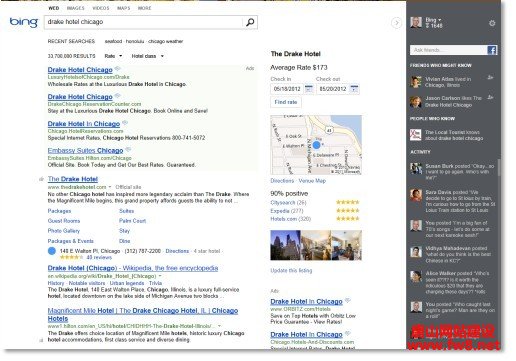The width and height of the screenshot is (516, 361).
Task: Click thumbs-up icon beside The Drake Hotel result
Action: 41,179
